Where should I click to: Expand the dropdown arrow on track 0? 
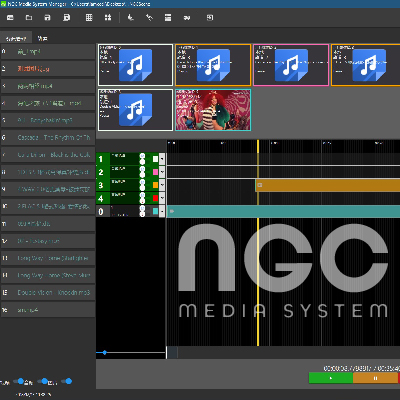coord(162,211)
